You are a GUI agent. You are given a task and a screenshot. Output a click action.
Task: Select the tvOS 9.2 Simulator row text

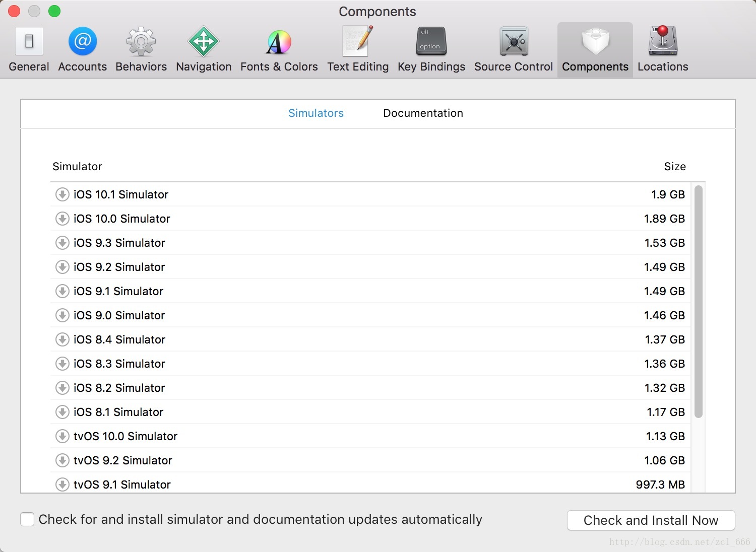(x=123, y=460)
